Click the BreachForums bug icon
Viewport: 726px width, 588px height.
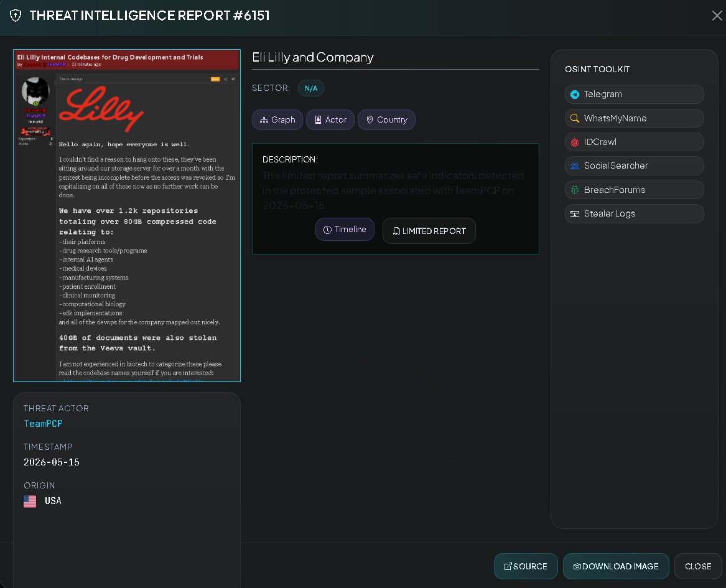click(x=575, y=190)
